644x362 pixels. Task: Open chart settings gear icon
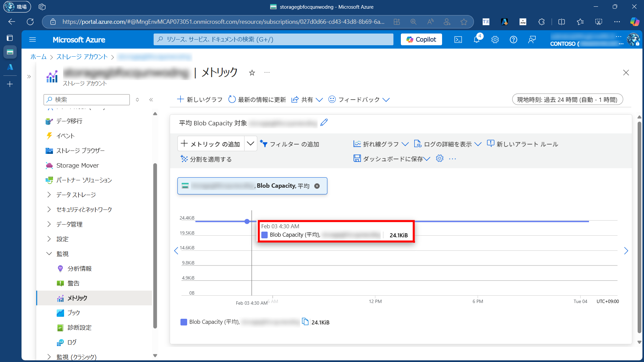439,159
